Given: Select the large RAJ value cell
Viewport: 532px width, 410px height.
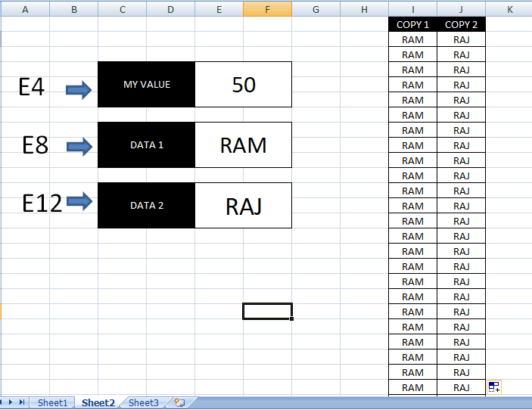Looking at the screenshot, I should point(243,206).
